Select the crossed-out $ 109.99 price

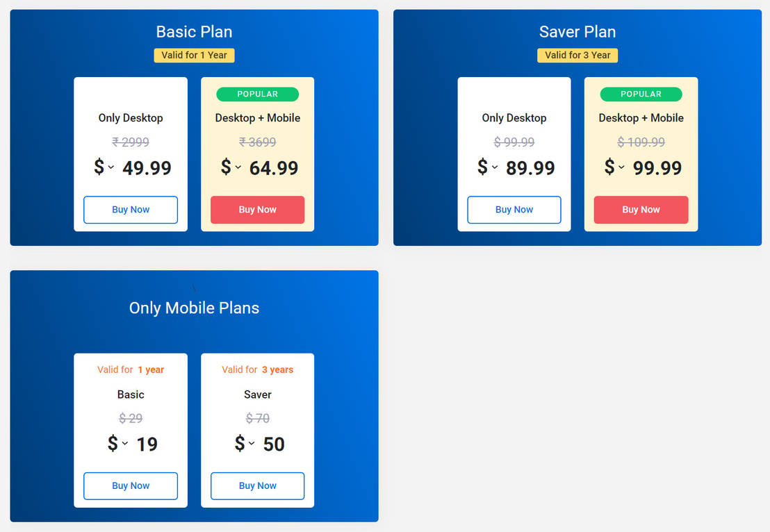pos(641,142)
